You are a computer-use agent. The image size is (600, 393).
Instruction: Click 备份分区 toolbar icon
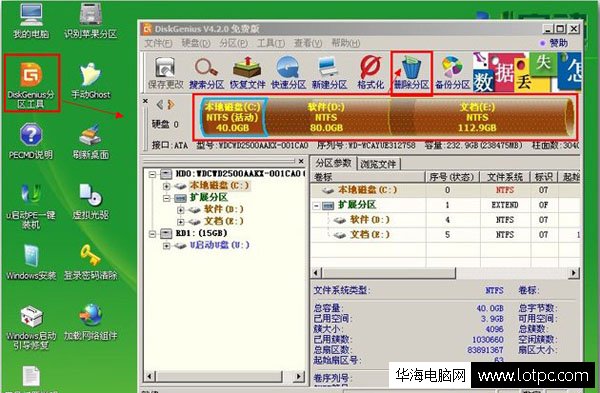pos(452,73)
